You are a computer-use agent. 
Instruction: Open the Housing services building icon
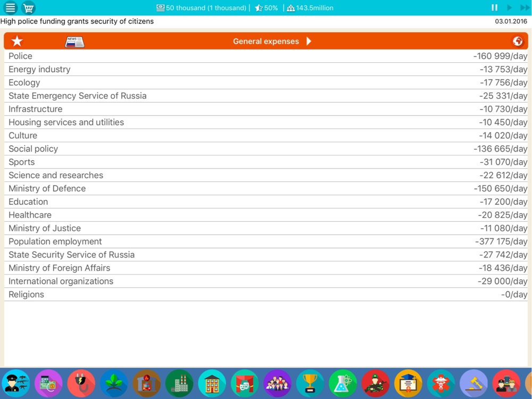pyautogui.click(x=212, y=384)
